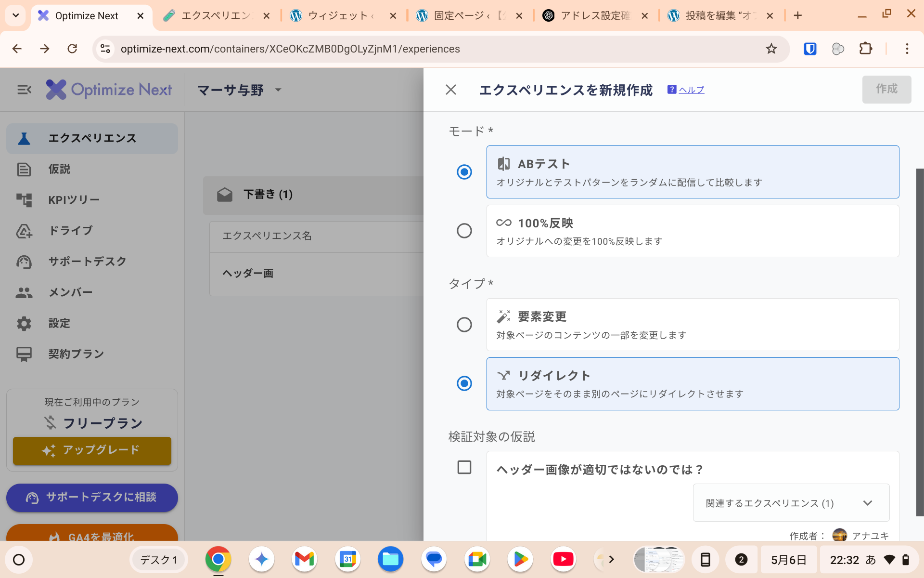Screen dimensions: 924x578
Task: Open the phone hub icon on the shelf
Action: (x=705, y=560)
